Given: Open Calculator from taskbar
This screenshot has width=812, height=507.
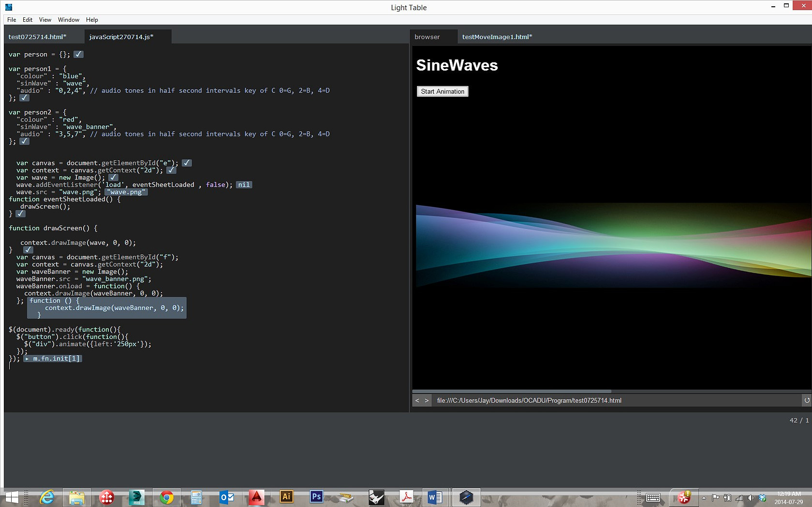Looking at the screenshot, I should coord(196,497).
